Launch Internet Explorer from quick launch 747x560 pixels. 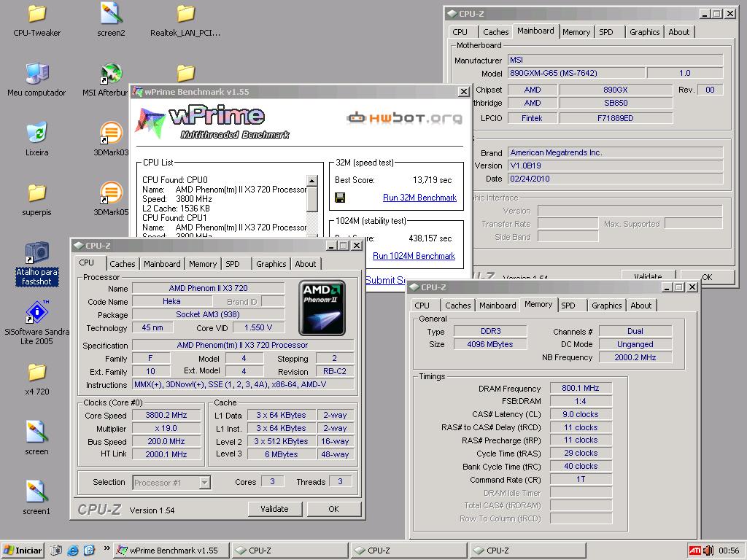(x=73, y=551)
